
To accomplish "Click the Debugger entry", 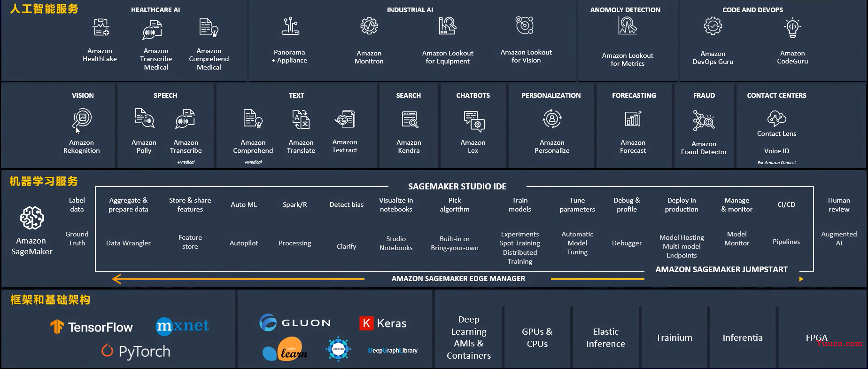I will [627, 243].
